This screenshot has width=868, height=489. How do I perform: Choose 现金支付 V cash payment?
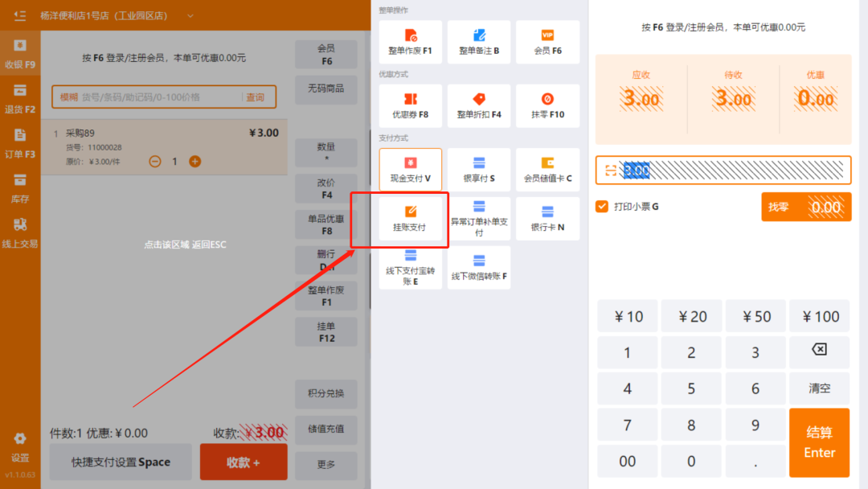(410, 169)
